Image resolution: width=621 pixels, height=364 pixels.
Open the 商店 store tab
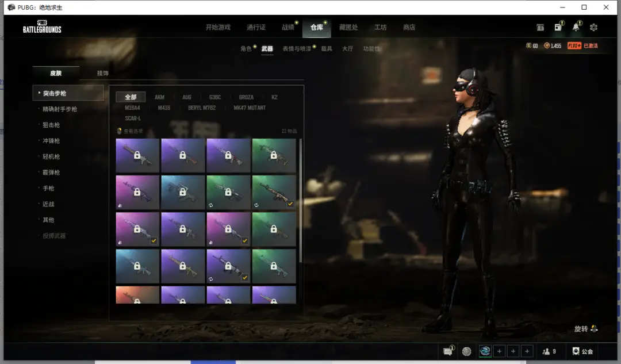point(409,27)
